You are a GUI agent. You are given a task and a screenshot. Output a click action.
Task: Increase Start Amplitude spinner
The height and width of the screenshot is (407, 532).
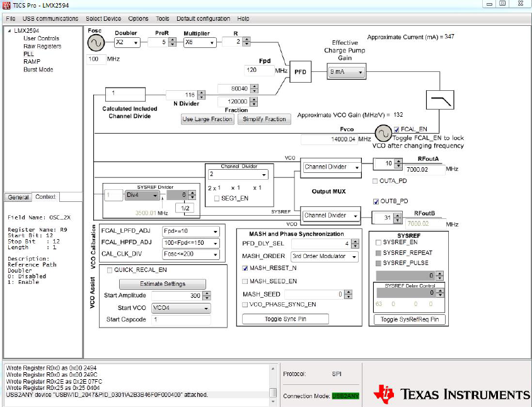(x=207, y=293)
